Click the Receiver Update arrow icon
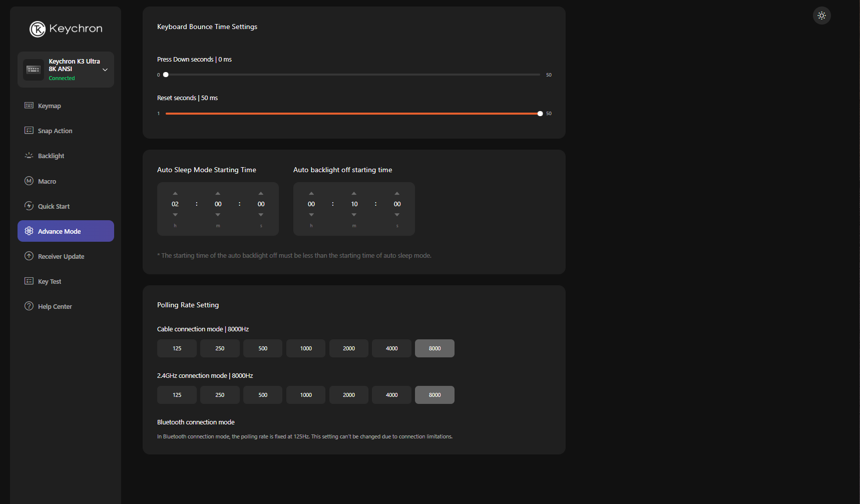Screen dimensions: 860x504 29,256
